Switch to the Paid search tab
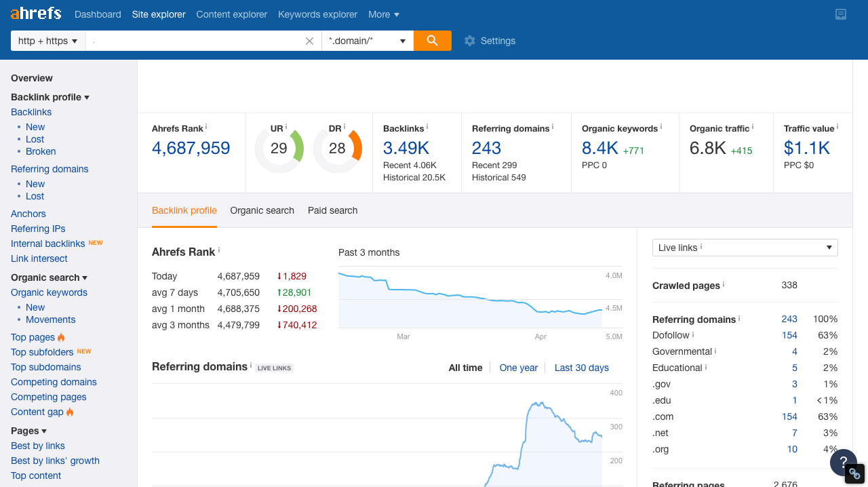868x487 pixels. coord(332,210)
